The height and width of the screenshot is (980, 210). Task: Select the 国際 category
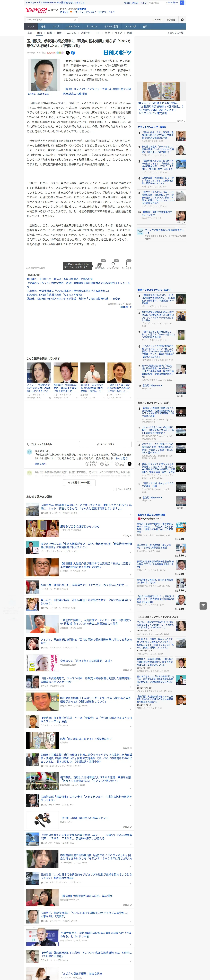49,33
